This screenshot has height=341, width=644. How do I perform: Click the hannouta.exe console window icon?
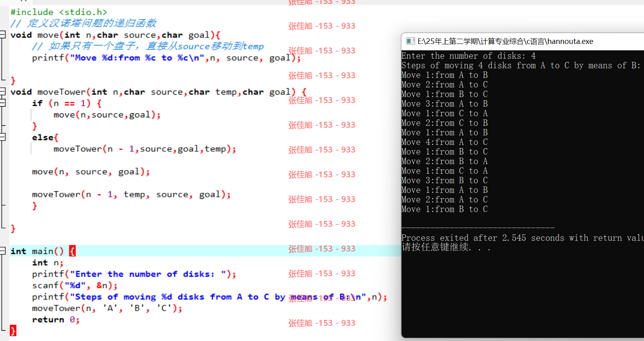410,41
